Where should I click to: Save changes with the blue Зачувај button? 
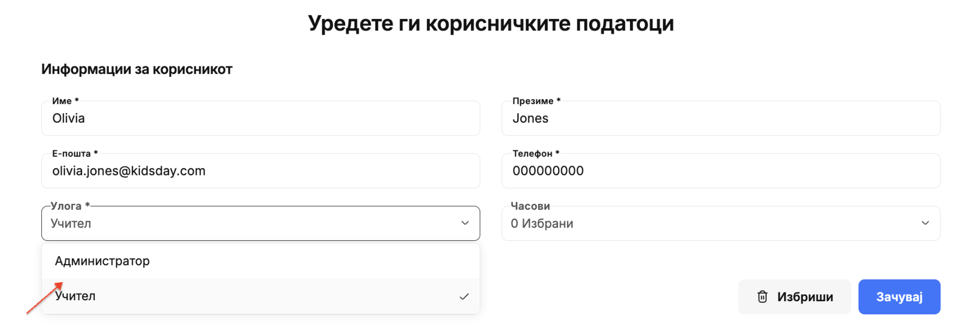tap(899, 297)
